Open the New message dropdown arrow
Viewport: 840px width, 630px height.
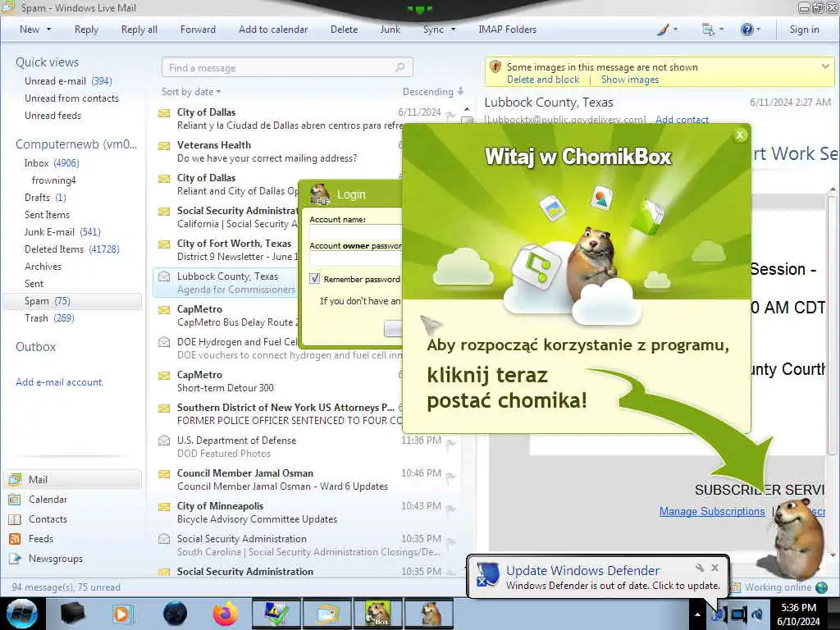(48, 30)
